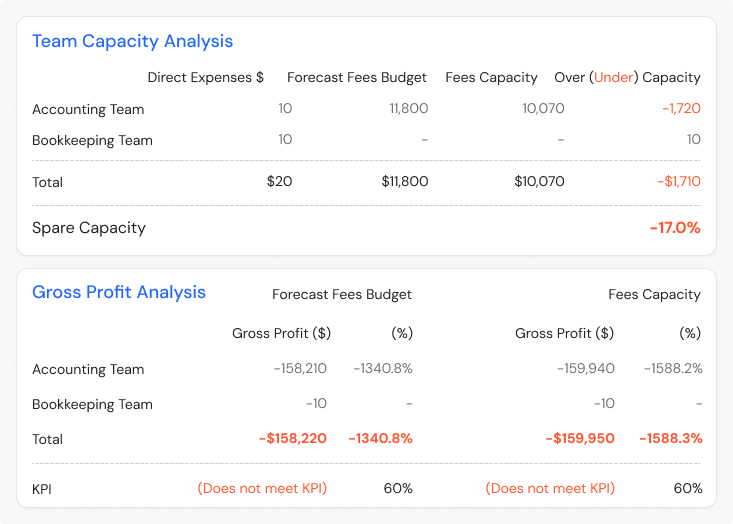This screenshot has width=733, height=524.
Task: Click the Spare Capacity row label
Action: [x=89, y=228]
